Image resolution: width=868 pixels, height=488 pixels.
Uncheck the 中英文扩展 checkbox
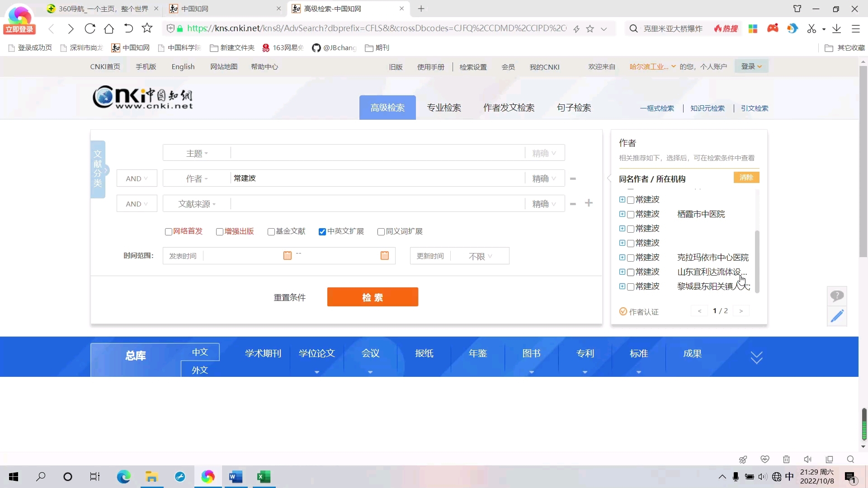click(x=322, y=232)
